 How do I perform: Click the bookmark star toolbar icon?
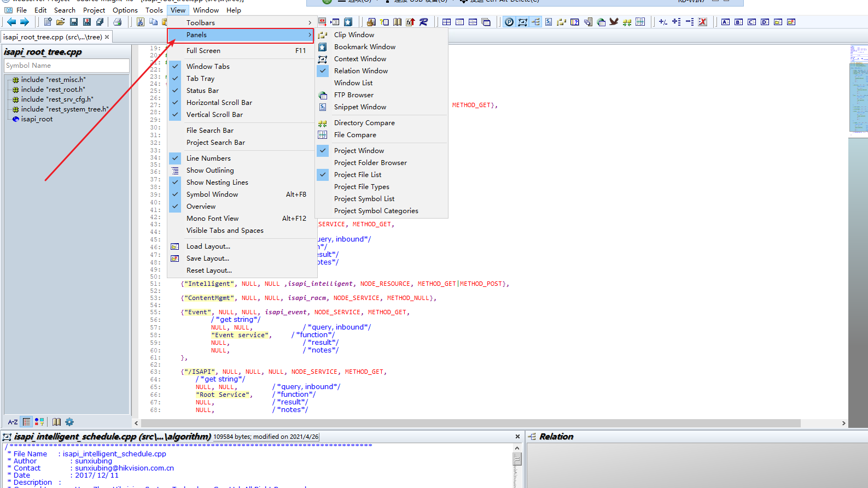coord(348,22)
